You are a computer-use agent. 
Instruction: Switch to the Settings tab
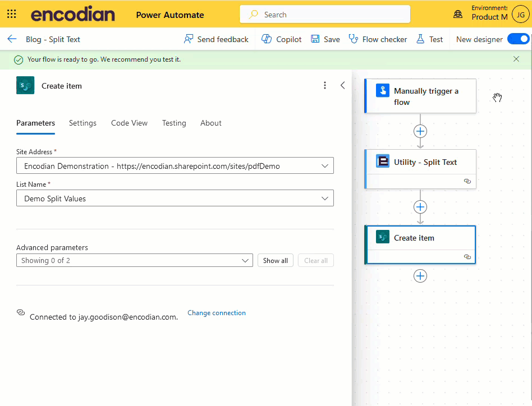coord(82,123)
